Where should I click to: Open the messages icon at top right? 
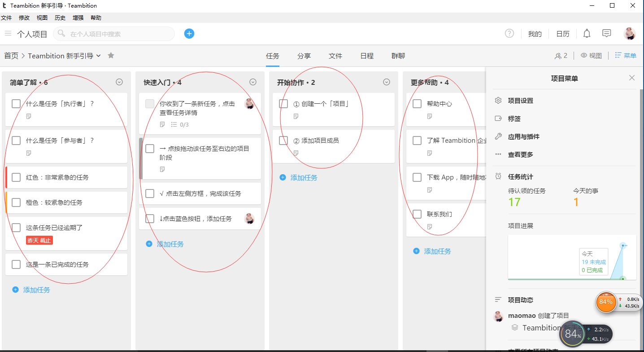pos(606,33)
